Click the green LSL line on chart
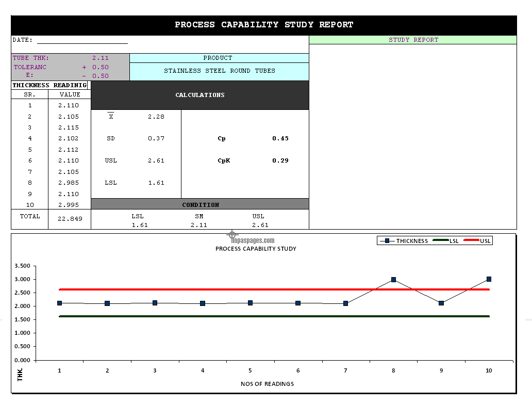The image size is (532, 404). [274, 316]
